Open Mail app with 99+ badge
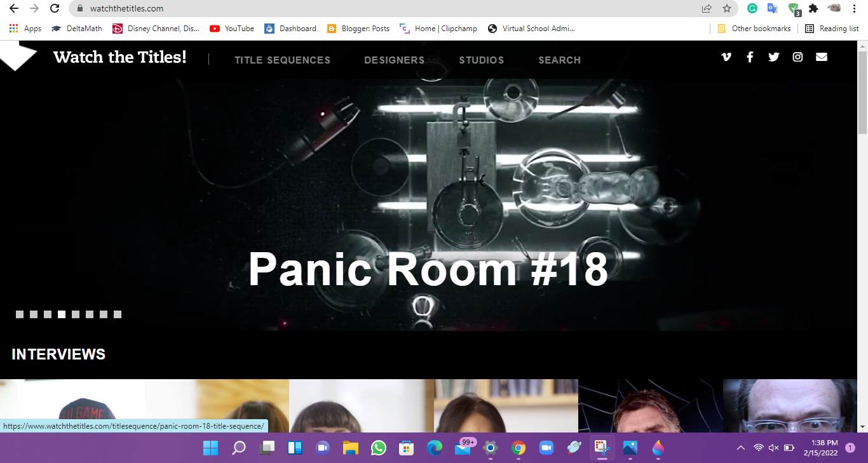 click(x=463, y=448)
